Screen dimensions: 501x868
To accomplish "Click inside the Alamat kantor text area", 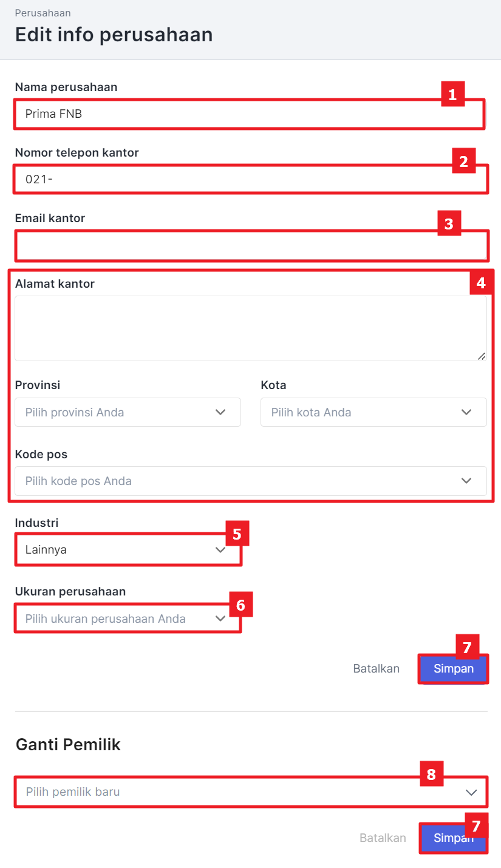I will coord(250,328).
